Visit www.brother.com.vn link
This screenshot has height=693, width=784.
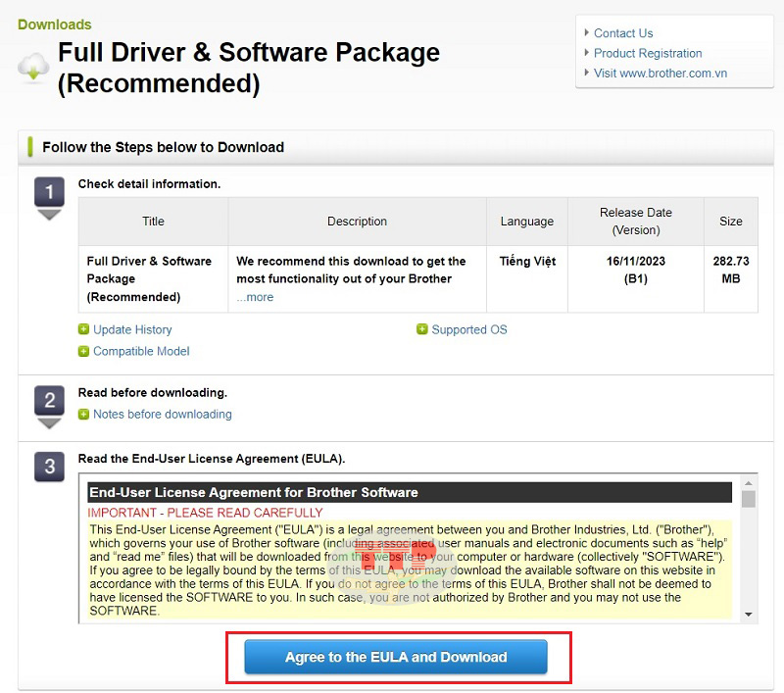click(661, 73)
